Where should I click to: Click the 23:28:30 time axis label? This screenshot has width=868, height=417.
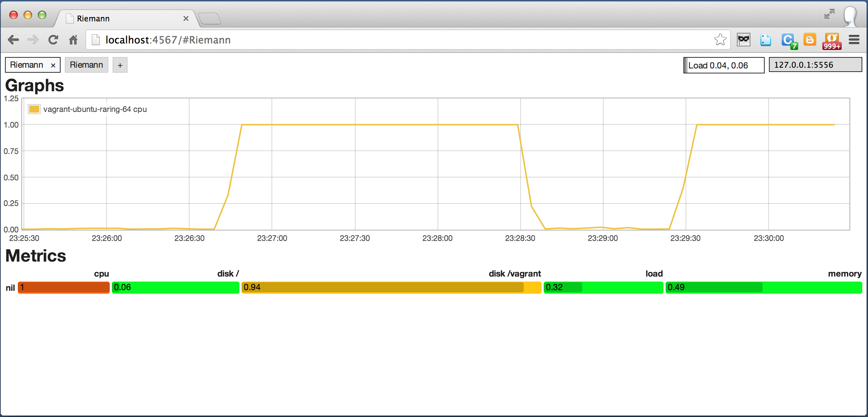pos(520,238)
